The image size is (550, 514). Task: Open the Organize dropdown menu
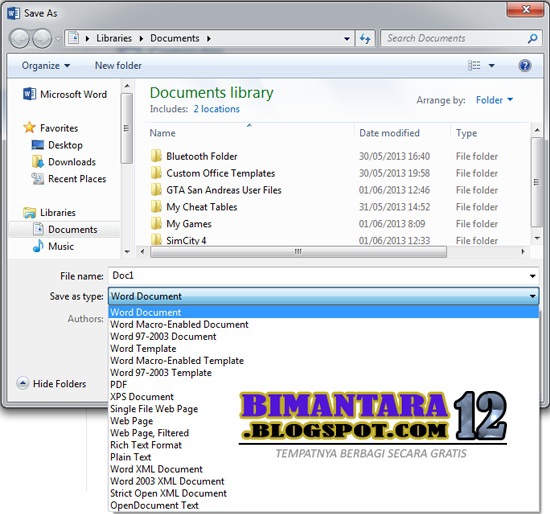point(46,66)
